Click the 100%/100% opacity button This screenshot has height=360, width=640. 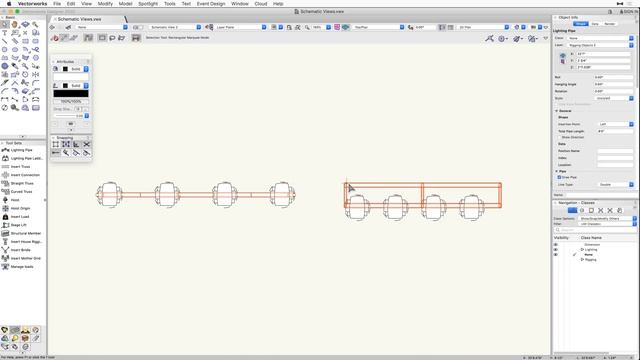click(x=71, y=101)
